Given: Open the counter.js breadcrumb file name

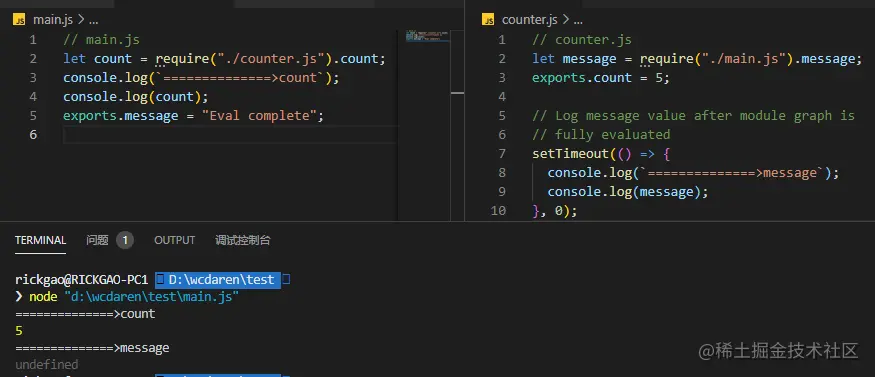Looking at the screenshot, I should pos(530,20).
